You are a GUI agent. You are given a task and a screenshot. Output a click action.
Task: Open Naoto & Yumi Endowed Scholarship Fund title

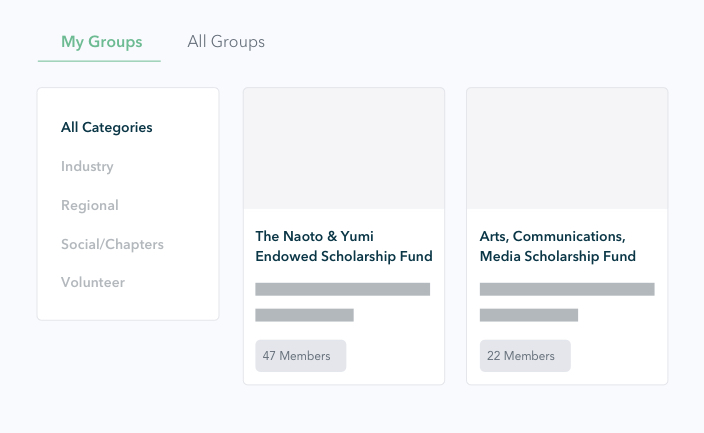point(344,246)
